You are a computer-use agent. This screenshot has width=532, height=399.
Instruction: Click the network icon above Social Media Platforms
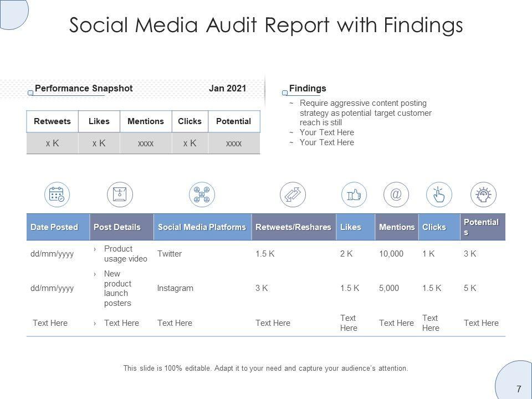(202, 195)
